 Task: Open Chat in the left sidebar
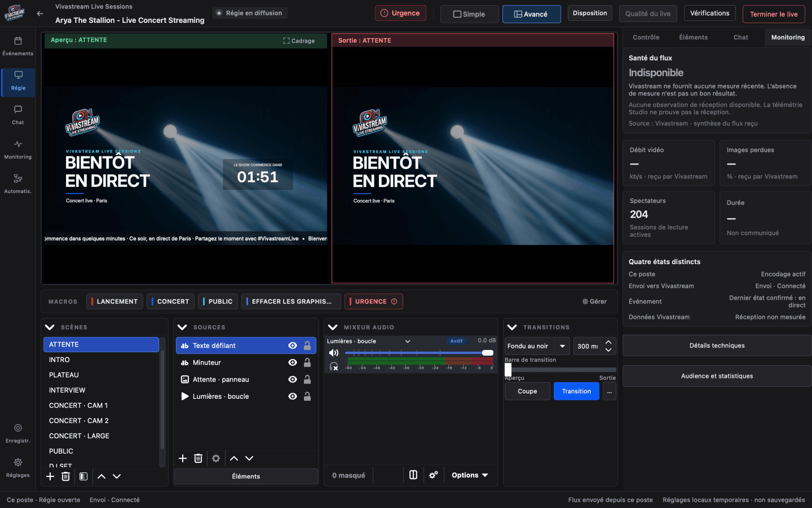tap(18, 115)
